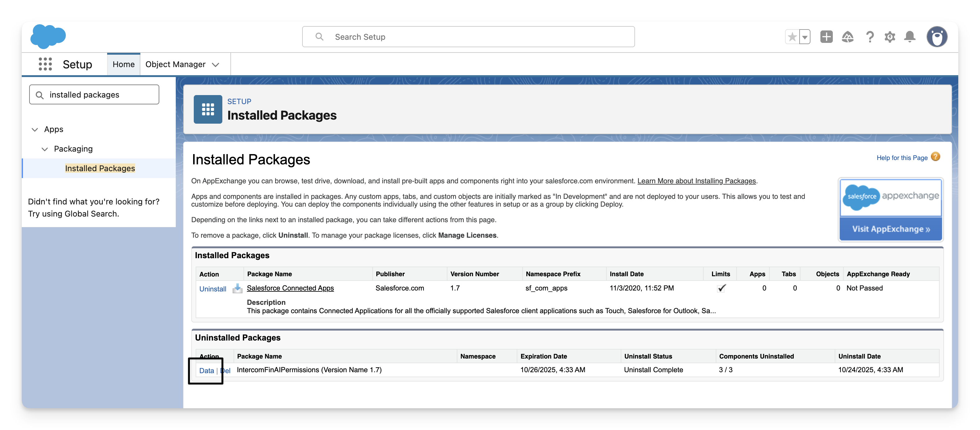The width and height of the screenshot is (980, 430).
Task: Open the App Launcher dots grid
Action: (x=45, y=64)
